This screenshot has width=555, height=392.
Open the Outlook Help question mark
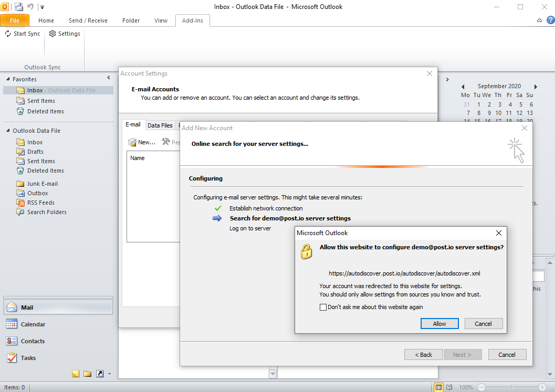[x=550, y=20]
